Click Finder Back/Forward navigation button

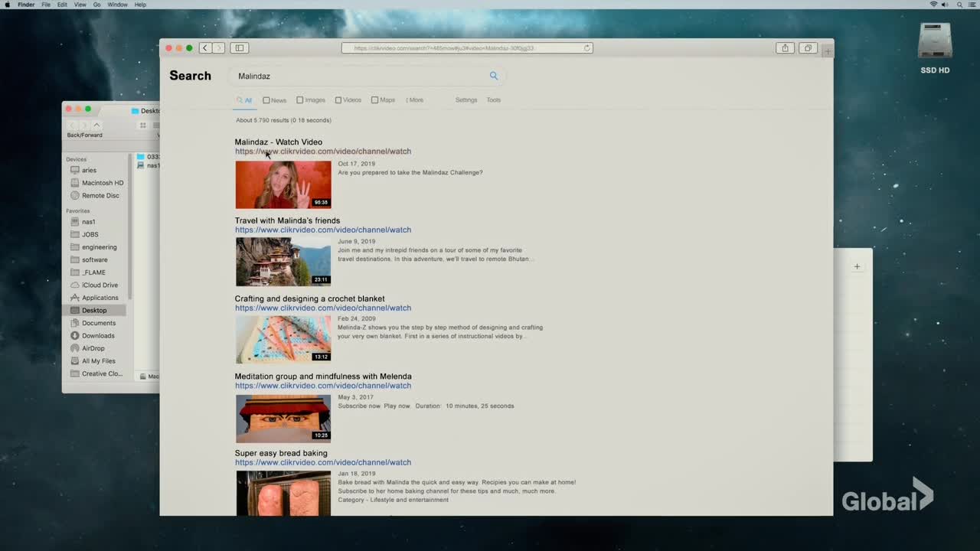84,126
